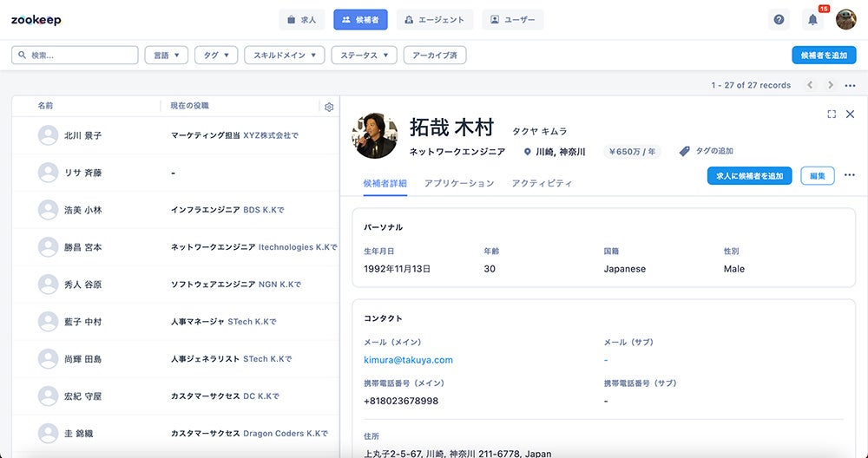Select candidate name 北川 景子

83,135
